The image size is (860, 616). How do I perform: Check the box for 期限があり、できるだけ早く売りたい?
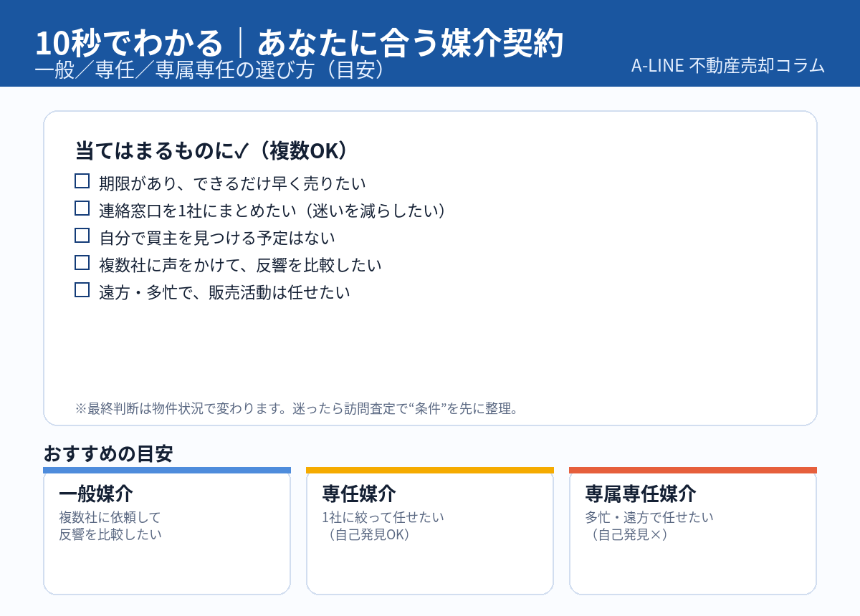tap(82, 181)
